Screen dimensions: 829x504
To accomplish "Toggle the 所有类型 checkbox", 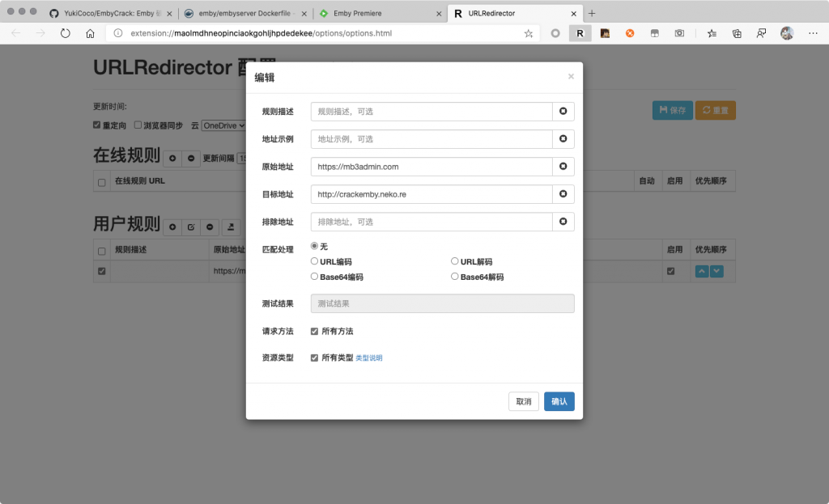I will pyautogui.click(x=315, y=358).
